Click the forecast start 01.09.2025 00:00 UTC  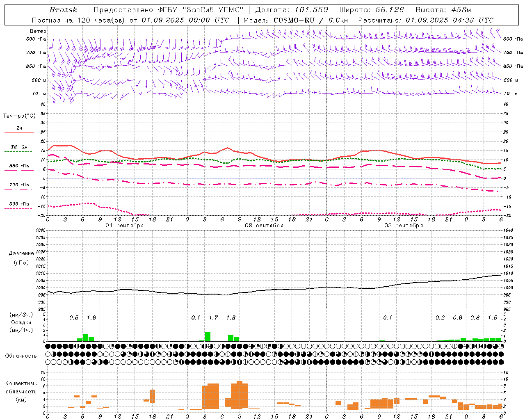point(185,20)
